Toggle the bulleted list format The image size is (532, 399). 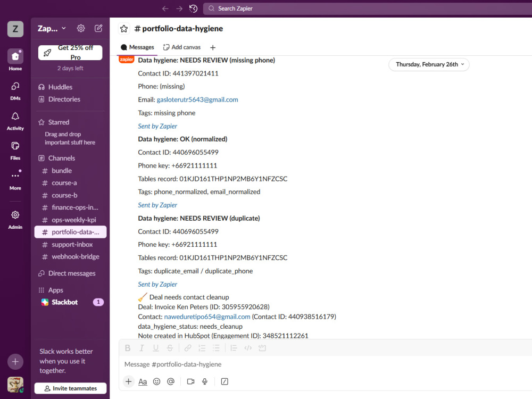[x=216, y=348]
